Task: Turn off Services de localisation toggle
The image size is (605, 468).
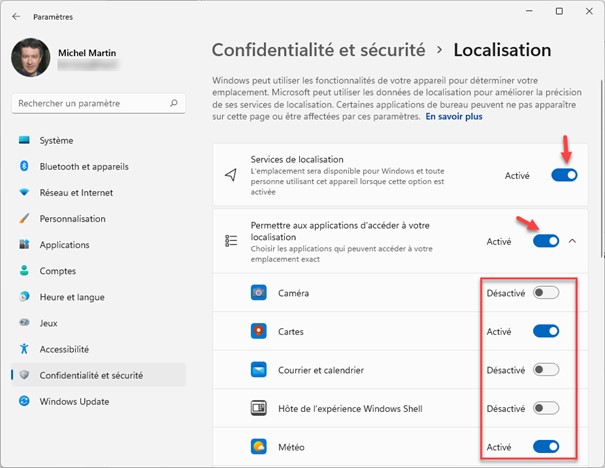Action: [564, 175]
